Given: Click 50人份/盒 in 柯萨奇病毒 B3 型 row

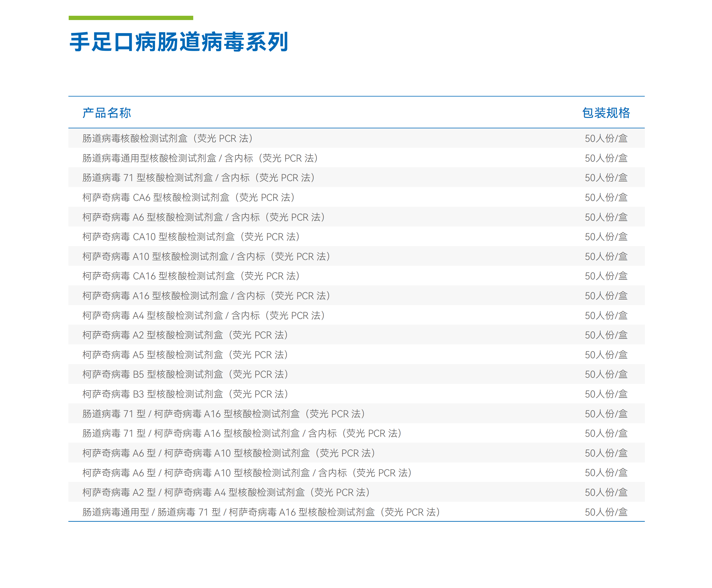Looking at the screenshot, I should click(x=606, y=394).
